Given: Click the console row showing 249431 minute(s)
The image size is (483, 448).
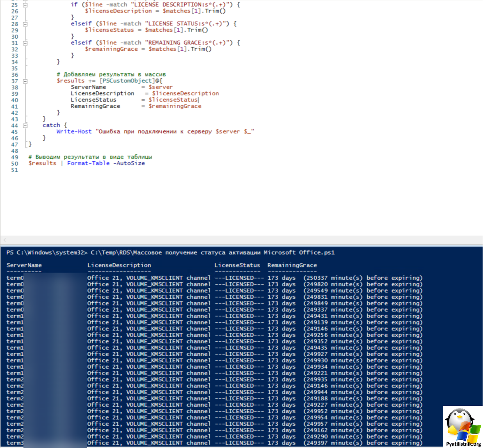Looking at the screenshot, I should coord(215,316).
